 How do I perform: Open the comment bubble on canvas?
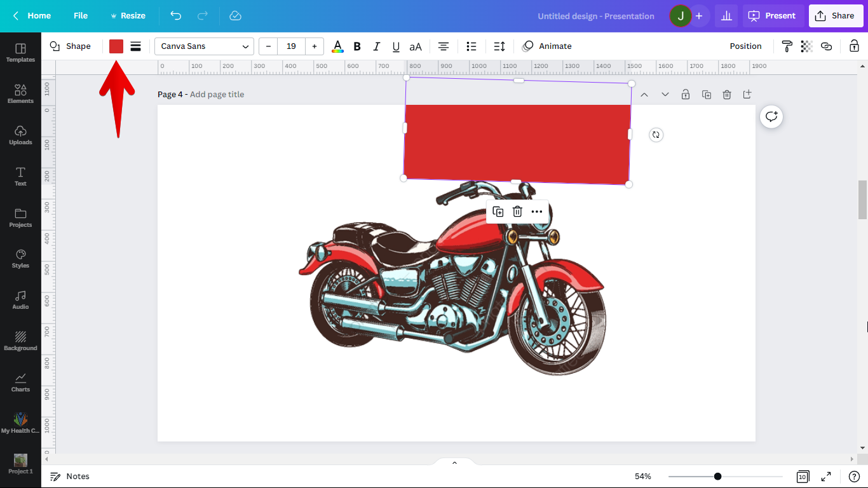point(771,116)
